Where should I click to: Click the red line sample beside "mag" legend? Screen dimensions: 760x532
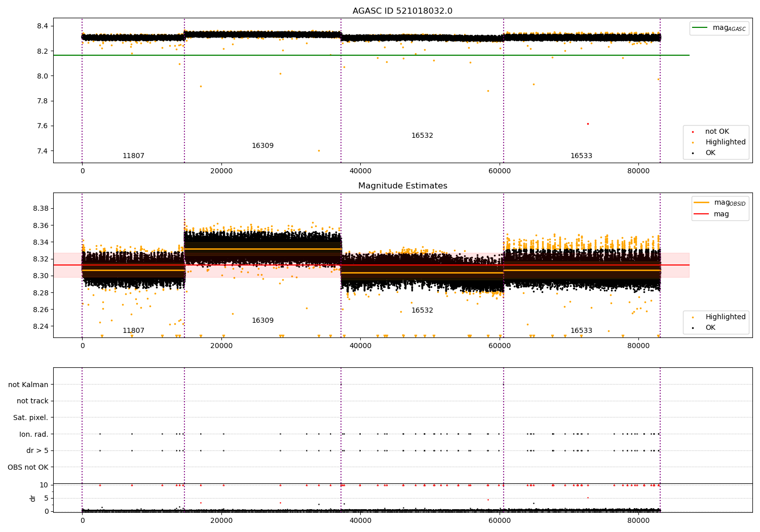click(702, 214)
